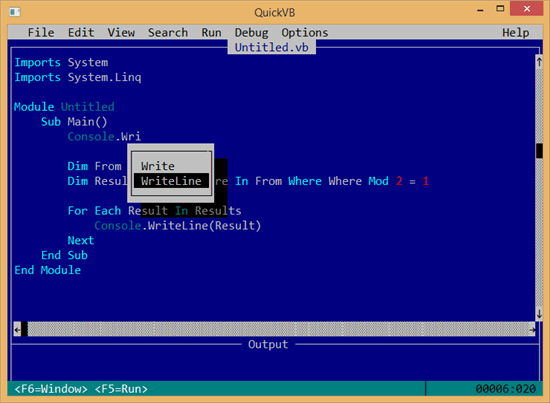Image resolution: width=550 pixels, height=403 pixels.
Task: Click the vertical scrollbar up arrow
Action: click(x=539, y=62)
